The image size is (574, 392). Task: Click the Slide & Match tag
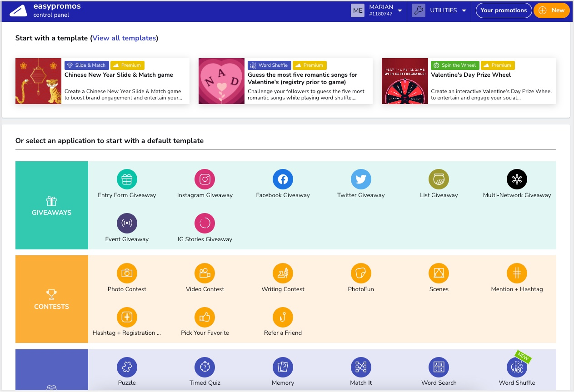86,65
